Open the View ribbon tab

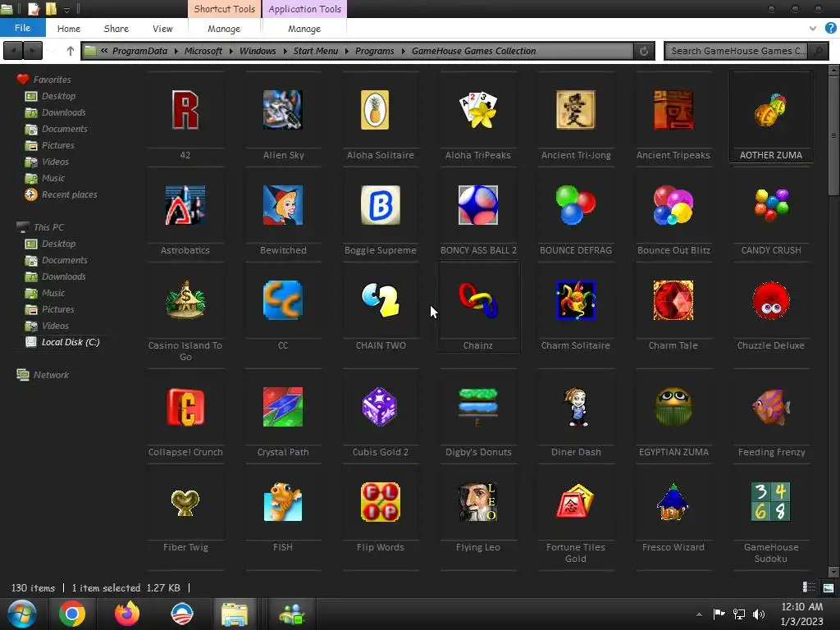click(162, 29)
